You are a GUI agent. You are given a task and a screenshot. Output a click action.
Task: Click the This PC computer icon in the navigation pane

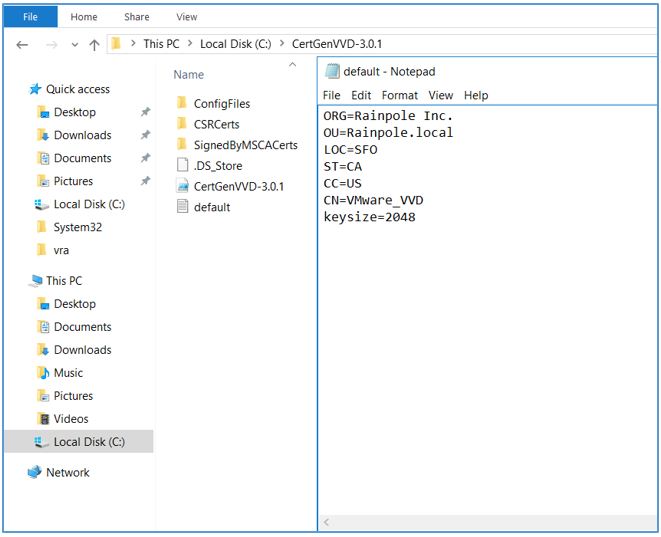pyautogui.click(x=36, y=281)
